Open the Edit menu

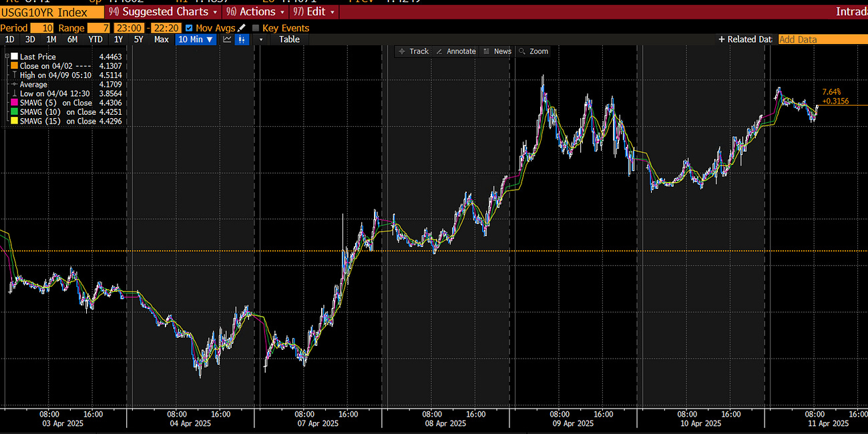click(x=315, y=12)
